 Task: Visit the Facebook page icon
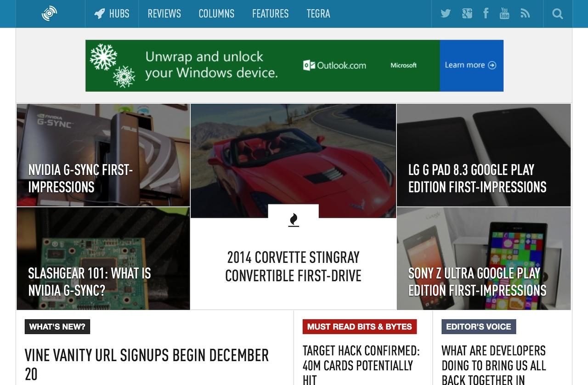(x=486, y=13)
